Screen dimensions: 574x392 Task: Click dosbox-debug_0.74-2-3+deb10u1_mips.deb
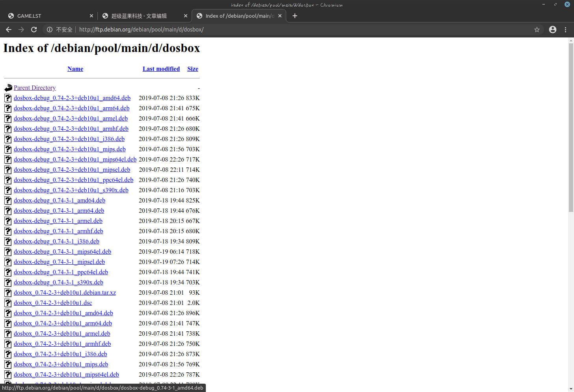(x=70, y=149)
